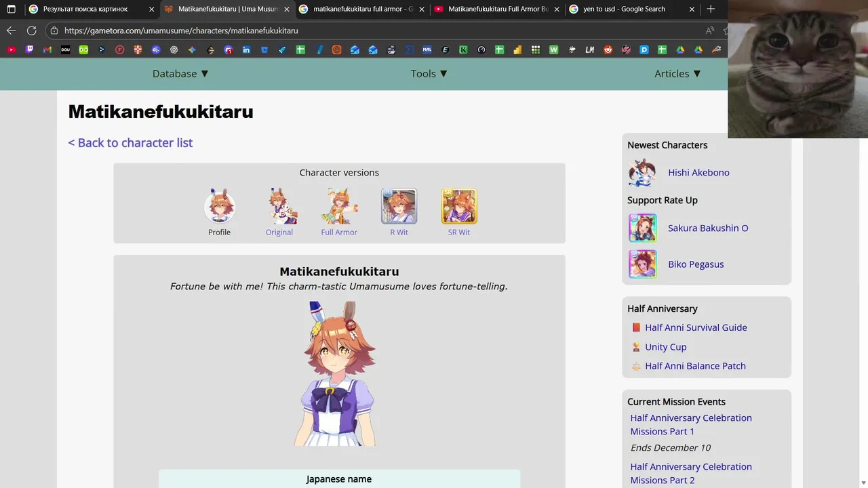The width and height of the screenshot is (868, 488).
Task: Open Half Anni Survival Guide
Action: [x=696, y=327]
